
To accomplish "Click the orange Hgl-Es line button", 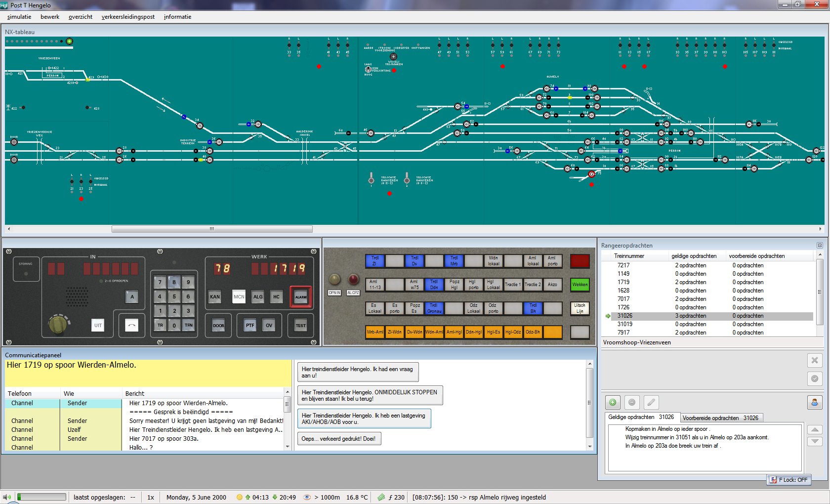I will 494,332.
